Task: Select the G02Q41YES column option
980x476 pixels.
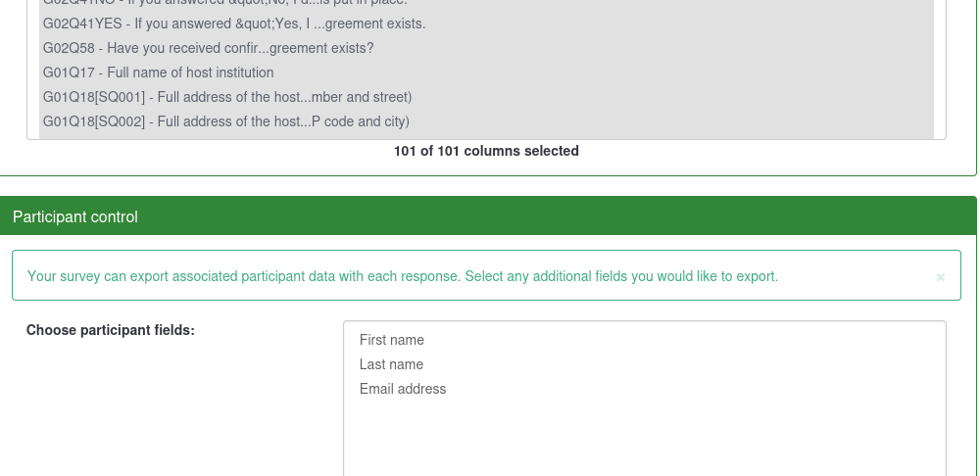Action: tap(234, 24)
